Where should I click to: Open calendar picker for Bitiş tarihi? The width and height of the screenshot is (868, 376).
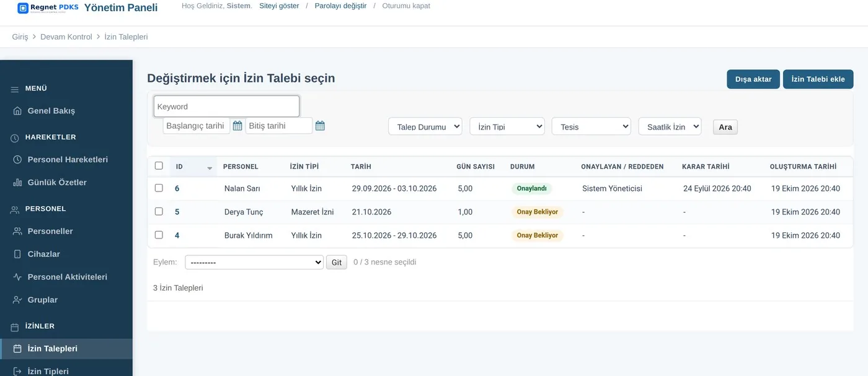tap(320, 126)
